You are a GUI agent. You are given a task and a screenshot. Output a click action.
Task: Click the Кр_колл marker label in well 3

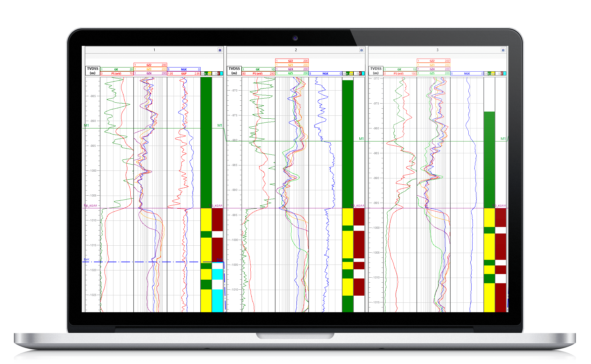pos(499,205)
